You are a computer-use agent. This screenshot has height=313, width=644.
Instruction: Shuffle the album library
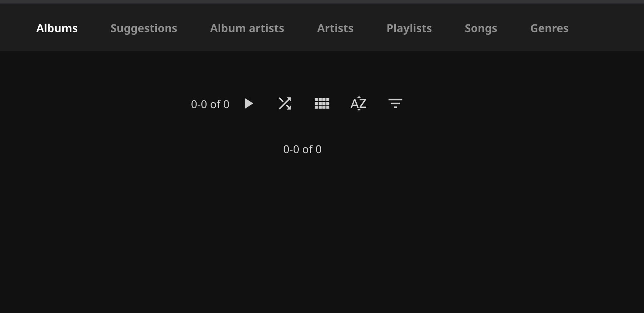(x=285, y=104)
